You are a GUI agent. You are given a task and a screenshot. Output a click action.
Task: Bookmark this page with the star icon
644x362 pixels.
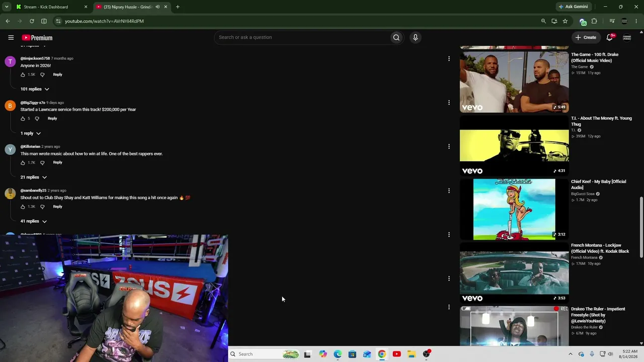(565, 21)
